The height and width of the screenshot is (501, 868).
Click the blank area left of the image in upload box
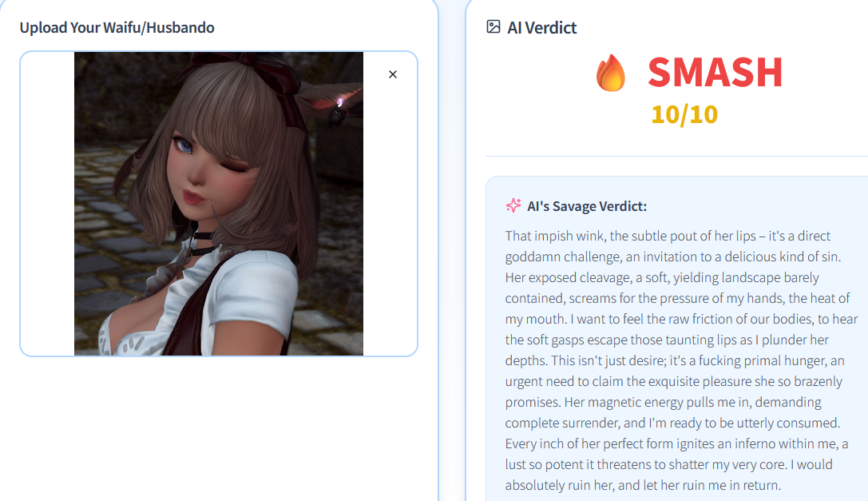(48, 204)
